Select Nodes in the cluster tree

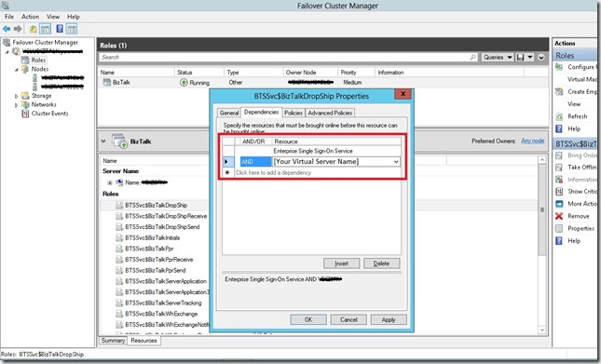tap(40, 69)
